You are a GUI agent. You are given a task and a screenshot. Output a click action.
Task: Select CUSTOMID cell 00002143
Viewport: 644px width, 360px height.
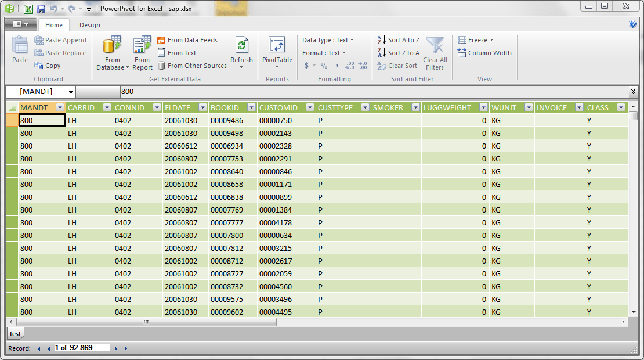coord(286,133)
